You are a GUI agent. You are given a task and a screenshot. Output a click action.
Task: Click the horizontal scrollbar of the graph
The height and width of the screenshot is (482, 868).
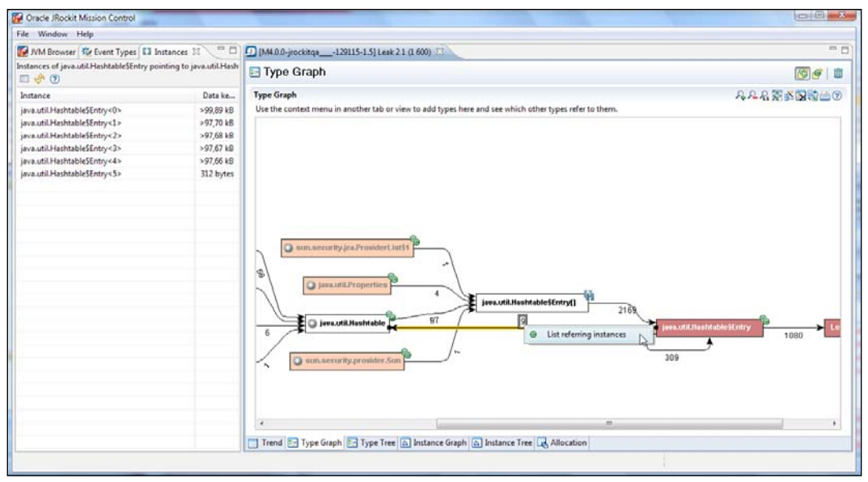click(608, 423)
